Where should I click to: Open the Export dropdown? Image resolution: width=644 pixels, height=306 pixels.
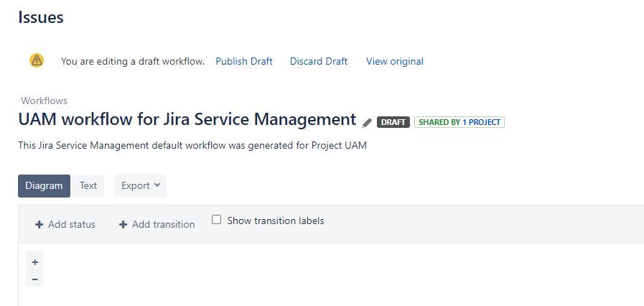click(x=141, y=185)
